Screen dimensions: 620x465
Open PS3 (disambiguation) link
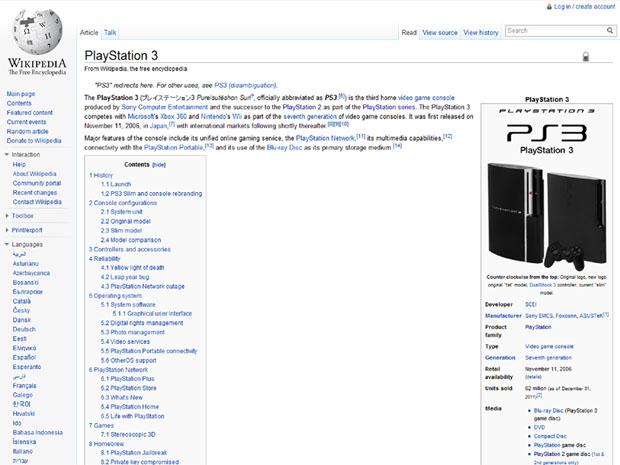[245, 85]
